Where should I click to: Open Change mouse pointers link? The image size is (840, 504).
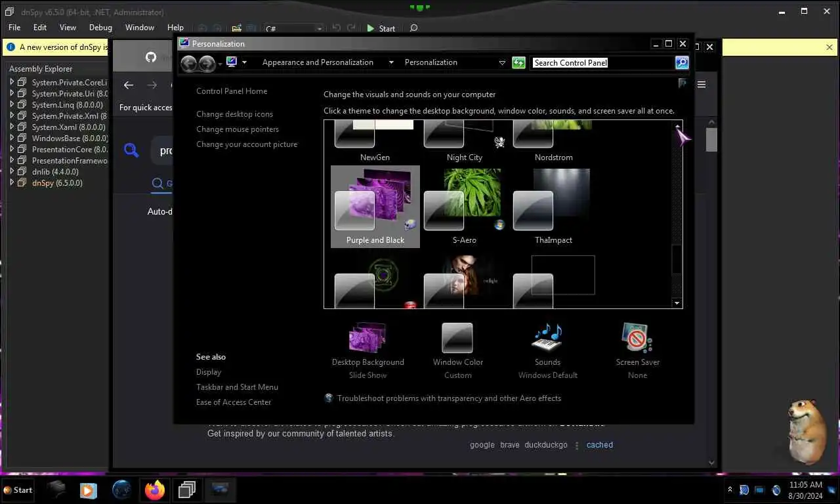(238, 129)
